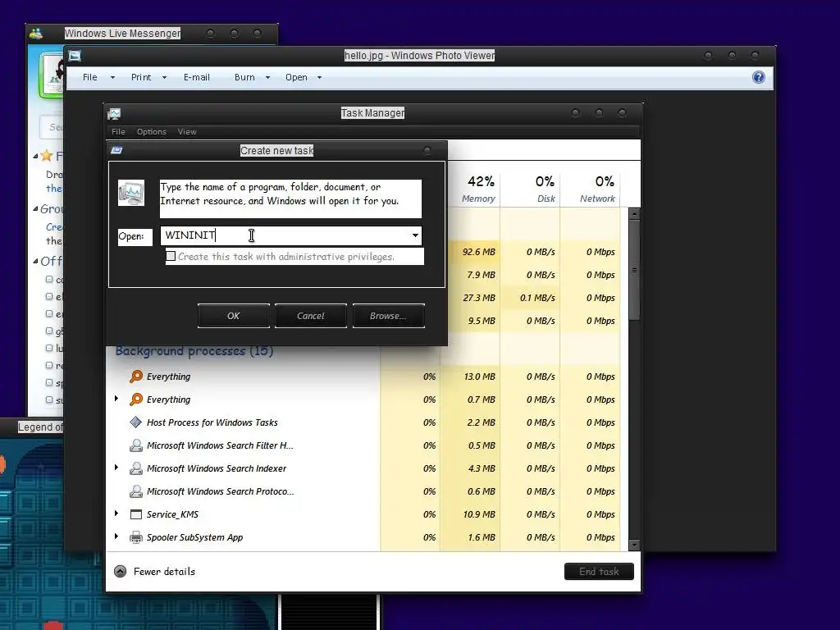Click the Windows Live Messenger title icon
840x630 pixels.
click(36, 33)
